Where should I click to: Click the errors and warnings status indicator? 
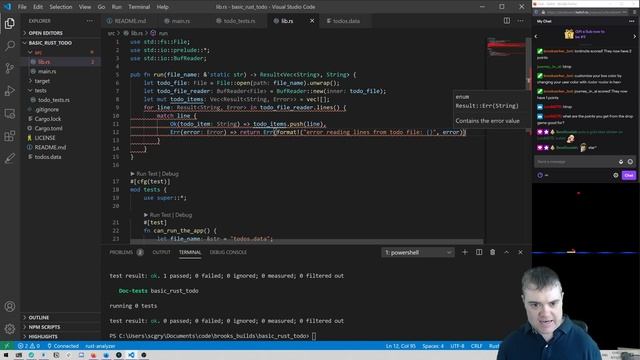[29, 346]
